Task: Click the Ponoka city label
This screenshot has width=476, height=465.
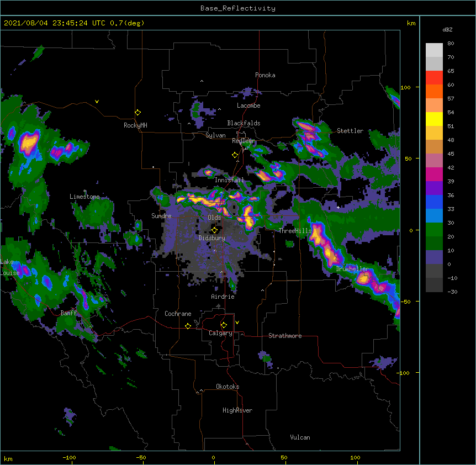Action: click(x=265, y=75)
